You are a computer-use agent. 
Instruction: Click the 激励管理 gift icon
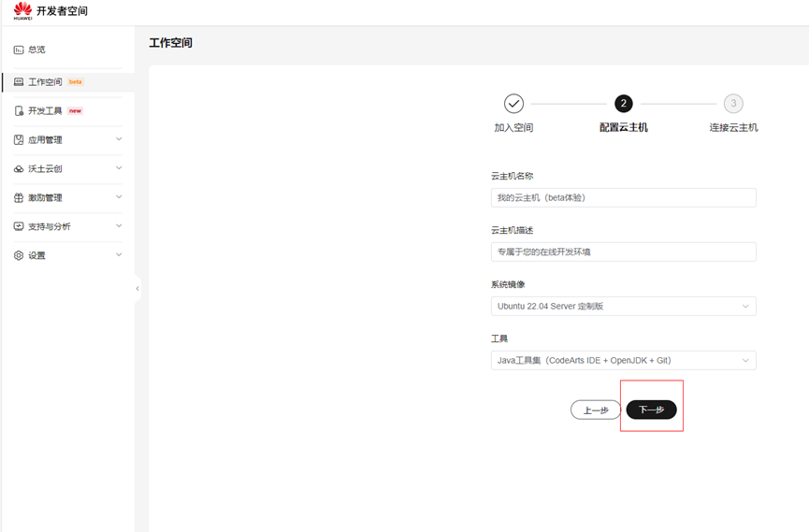tap(19, 197)
